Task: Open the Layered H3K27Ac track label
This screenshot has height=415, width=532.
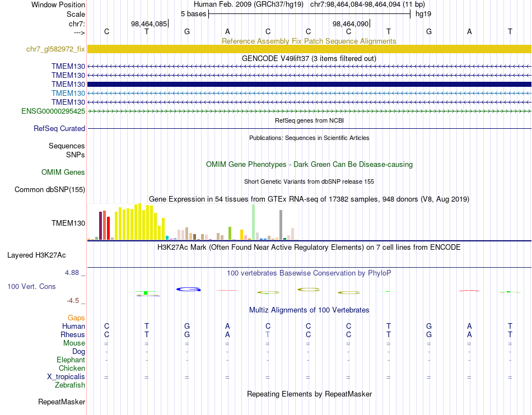Action: tap(36, 255)
